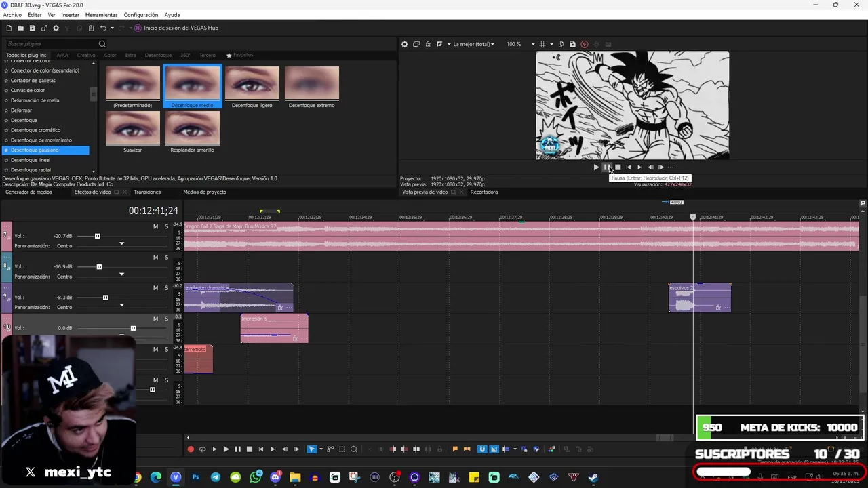Start recording with the red timeline button

[191, 449]
